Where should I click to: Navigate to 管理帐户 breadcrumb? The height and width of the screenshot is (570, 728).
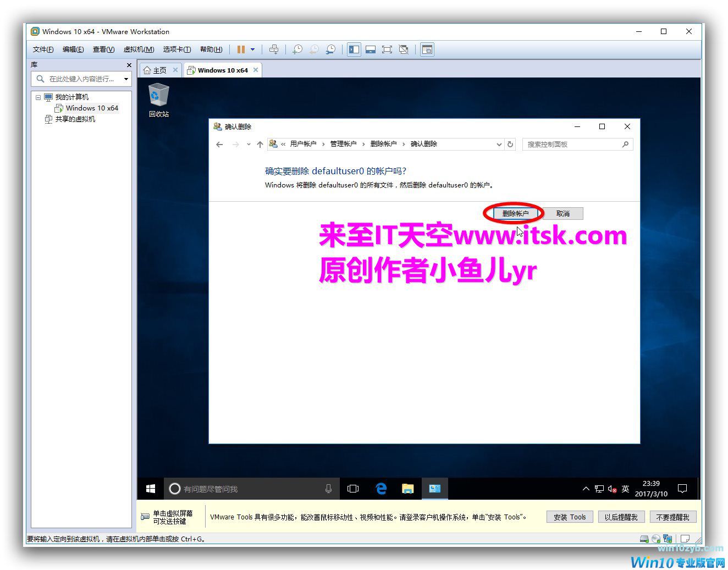tap(344, 144)
